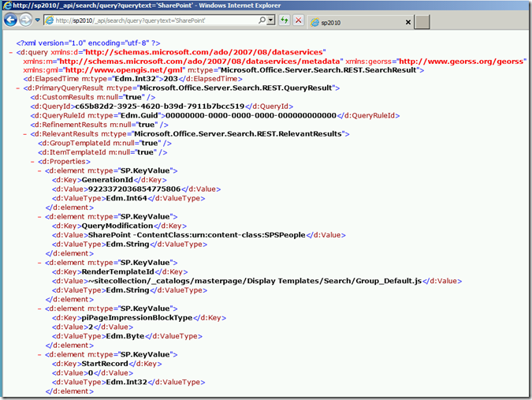Close the sp2010 tab

pos(408,22)
